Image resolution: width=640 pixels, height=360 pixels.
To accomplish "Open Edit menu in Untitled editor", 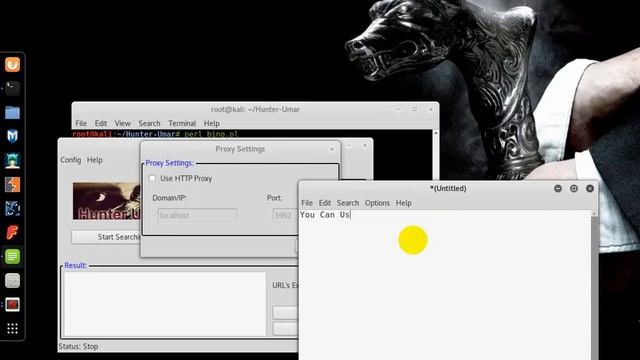I will point(325,203).
